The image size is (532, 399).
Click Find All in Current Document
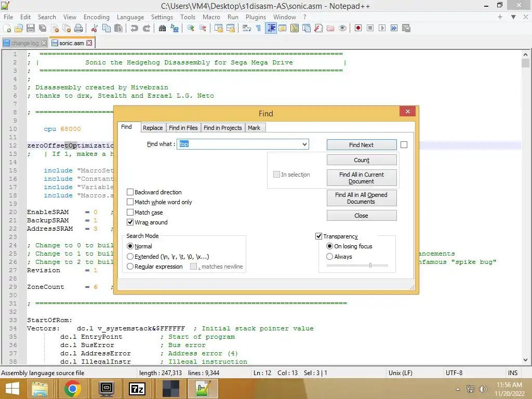click(x=362, y=178)
